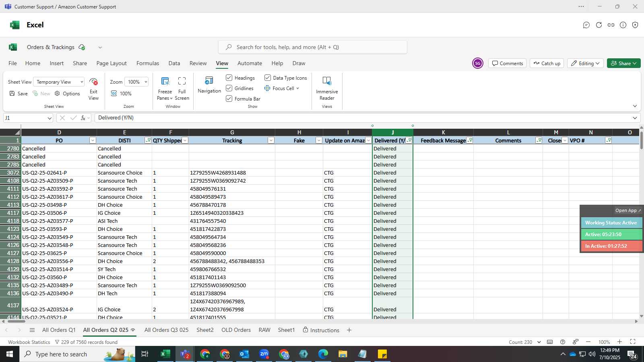Open the all sheets list icon
The width and height of the screenshot is (644, 362).
32,330
